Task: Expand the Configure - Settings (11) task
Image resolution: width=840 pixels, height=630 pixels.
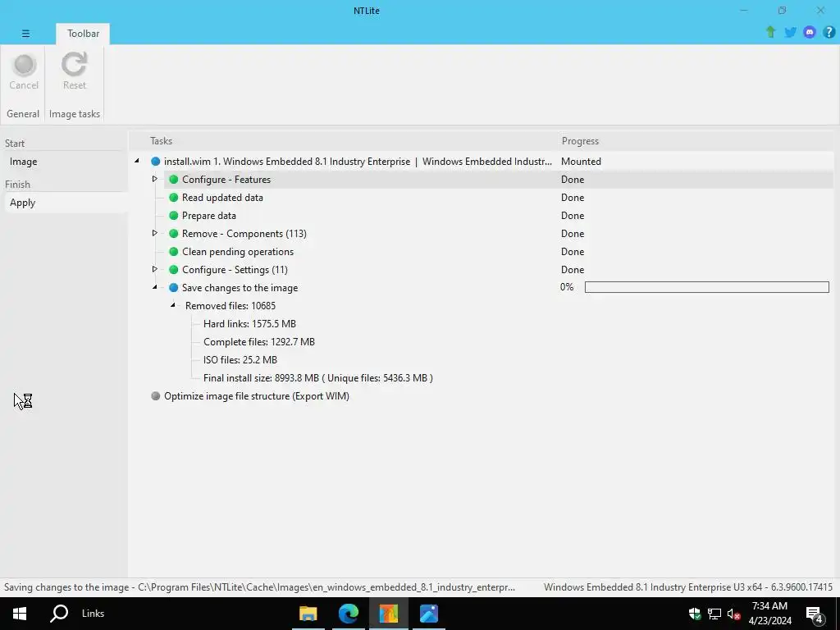Action: click(154, 269)
